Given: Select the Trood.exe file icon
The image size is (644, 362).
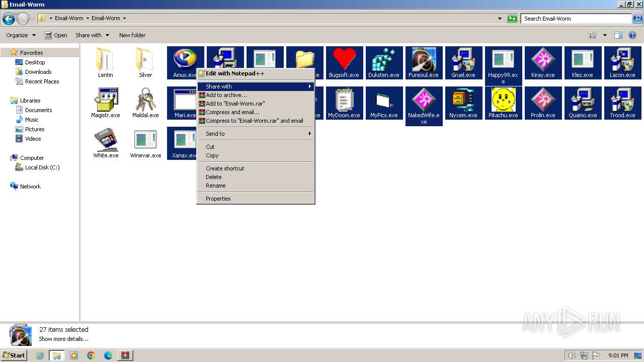Looking at the screenshot, I should pos(622,103).
